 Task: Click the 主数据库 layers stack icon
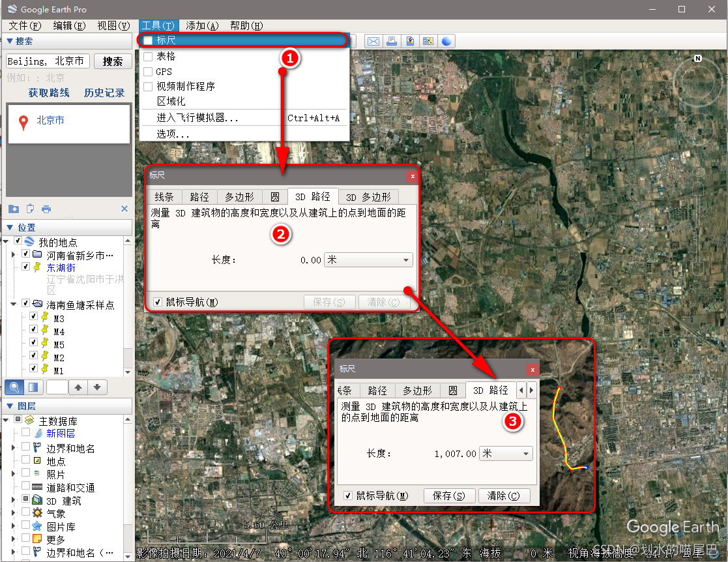coord(30,421)
